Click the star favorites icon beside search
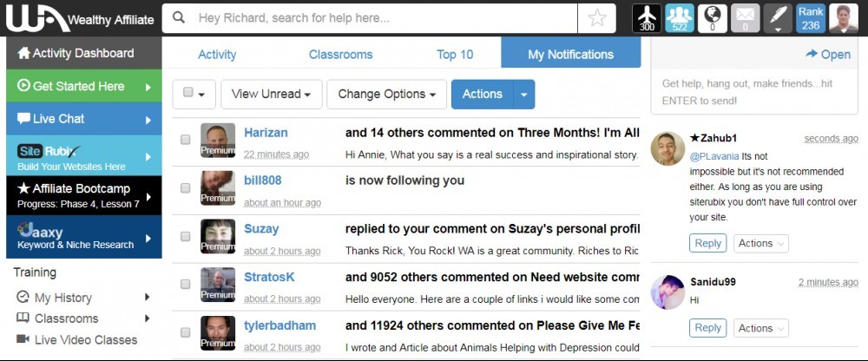Viewport: 868px width, 361px height. [x=597, y=18]
